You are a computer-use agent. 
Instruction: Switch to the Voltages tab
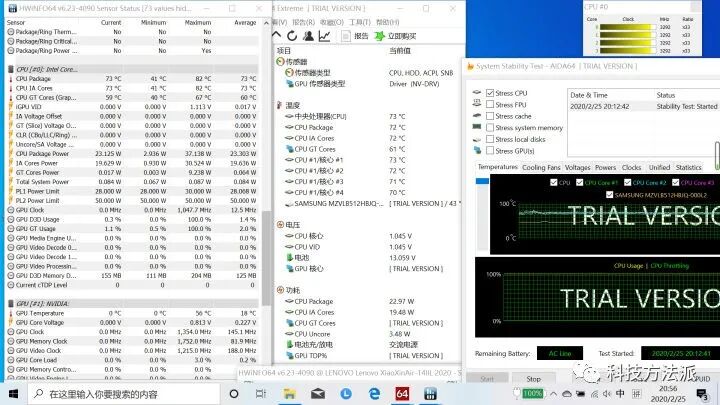(x=578, y=168)
